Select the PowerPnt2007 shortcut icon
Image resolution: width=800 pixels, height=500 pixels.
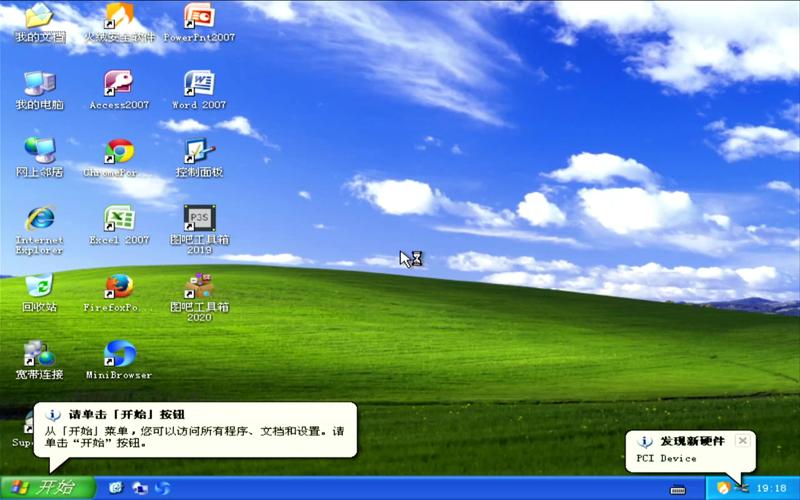(199, 21)
